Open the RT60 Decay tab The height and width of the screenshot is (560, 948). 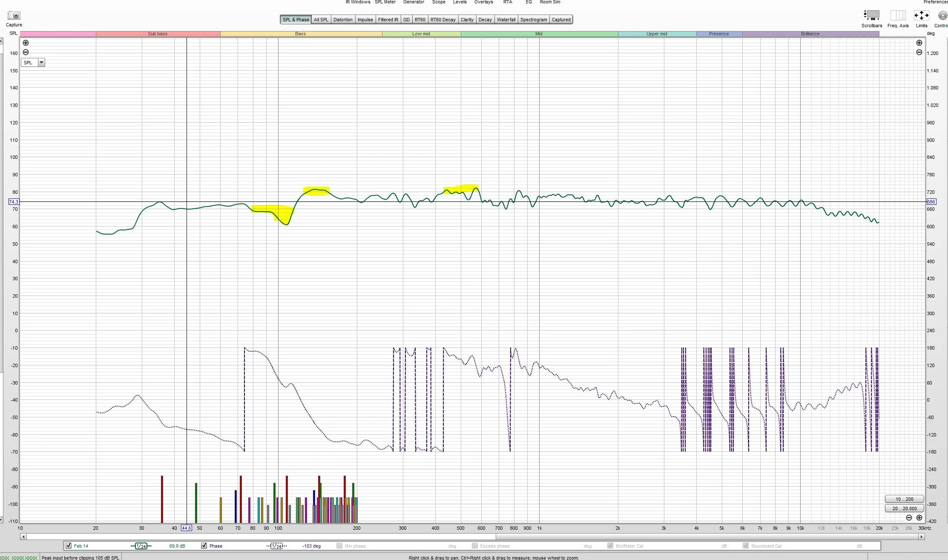pos(443,20)
